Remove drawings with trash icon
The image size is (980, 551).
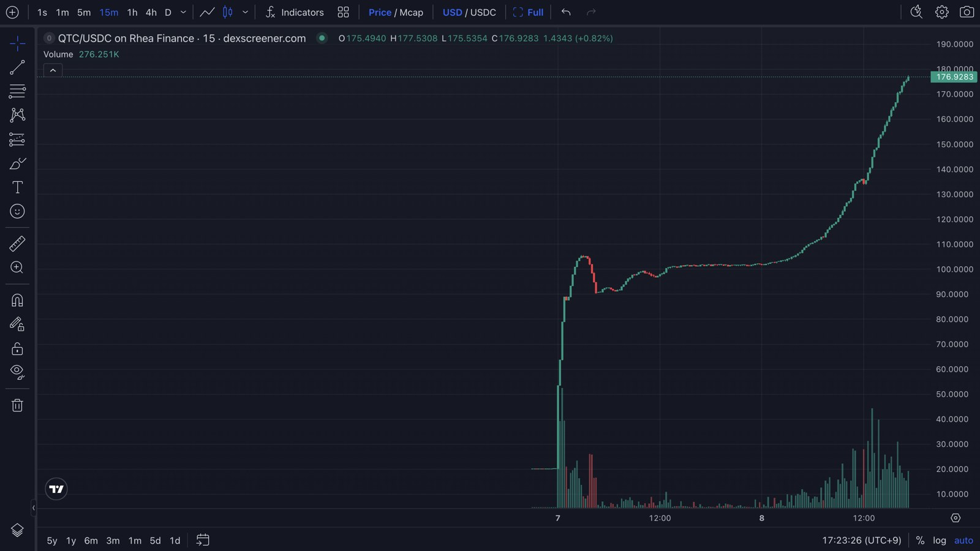pyautogui.click(x=17, y=405)
